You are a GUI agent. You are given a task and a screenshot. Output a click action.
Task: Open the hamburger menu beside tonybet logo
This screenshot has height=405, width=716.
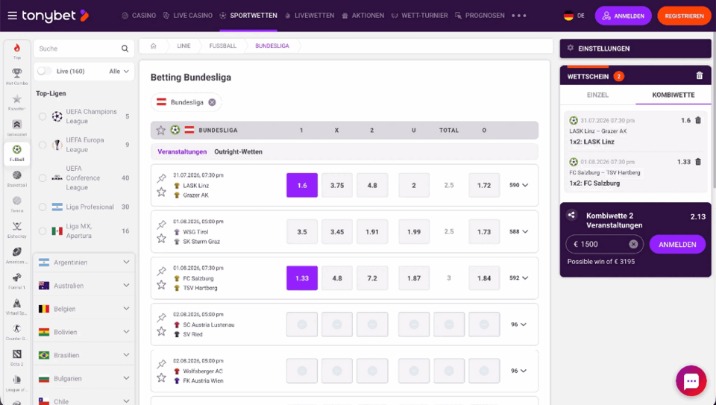[12, 16]
